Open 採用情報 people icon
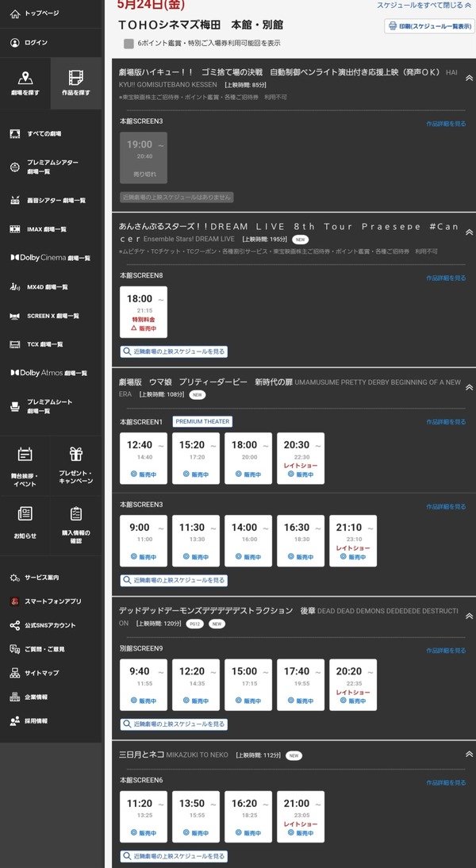 (15, 720)
